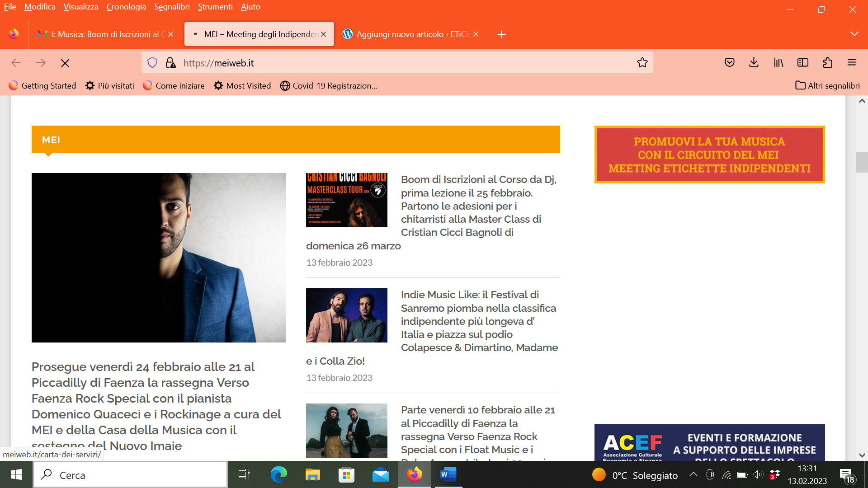Bookmark this page with star
Viewport: 868px width, 488px height.
pyautogui.click(x=642, y=63)
